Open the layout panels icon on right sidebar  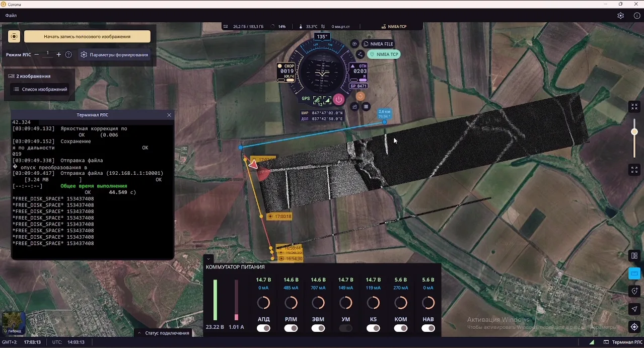click(x=634, y=256)
